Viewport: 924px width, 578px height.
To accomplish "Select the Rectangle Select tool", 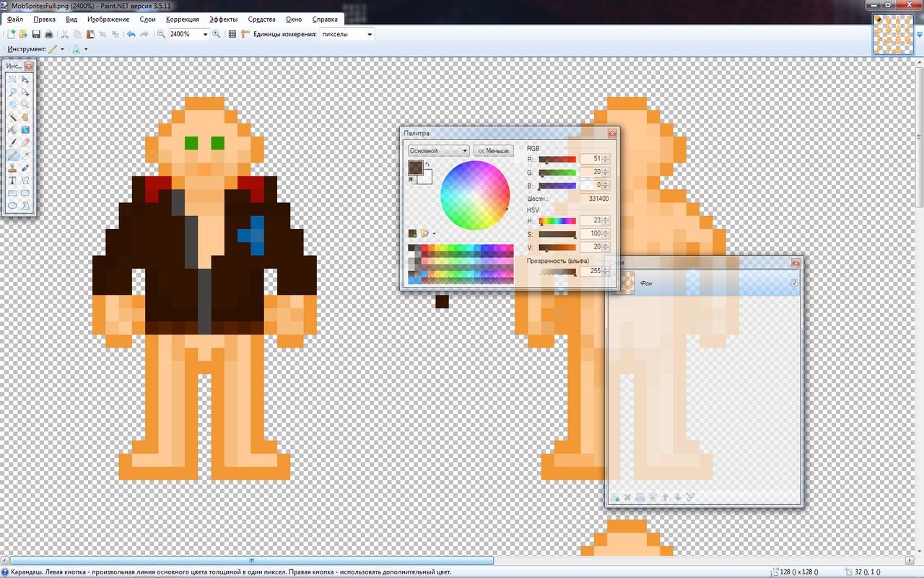I will click(x=13, y=79).
